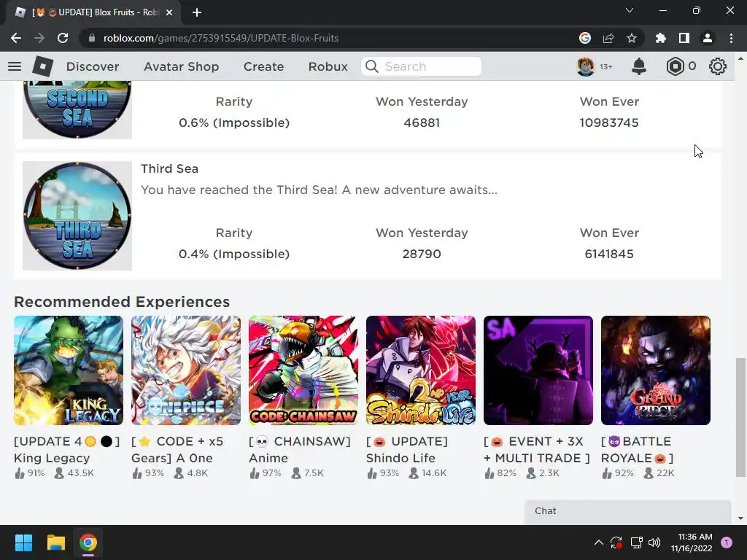Image resolution: width=747 pixels, height=560 pixels.
Task: Go to the Create page
Action: click(x=263, y=66)
